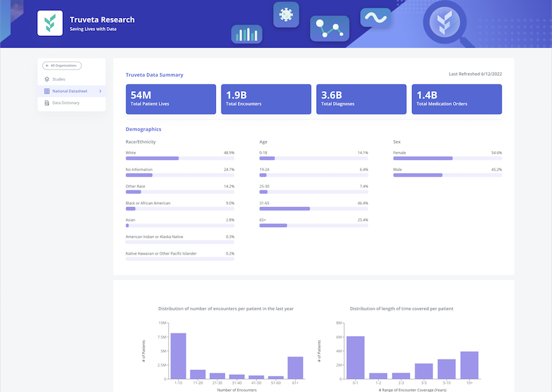Image resolution: width=552 pixels, height=392 pixels.
Task: Click the Black or African American label
Action: click(148, 203)
